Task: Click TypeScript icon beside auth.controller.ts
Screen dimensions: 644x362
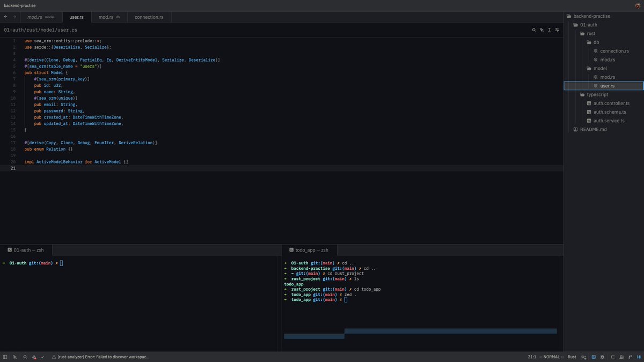Action: click(589, 103)
